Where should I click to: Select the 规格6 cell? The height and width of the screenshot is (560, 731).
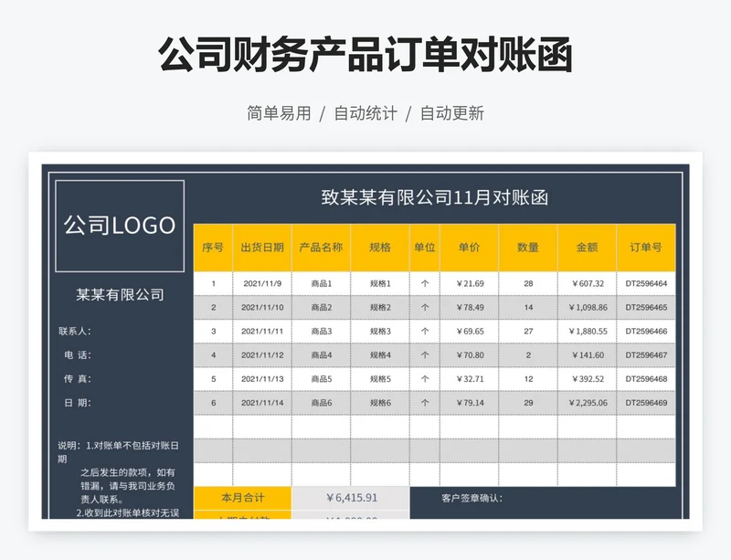click(x=380, y=402)
